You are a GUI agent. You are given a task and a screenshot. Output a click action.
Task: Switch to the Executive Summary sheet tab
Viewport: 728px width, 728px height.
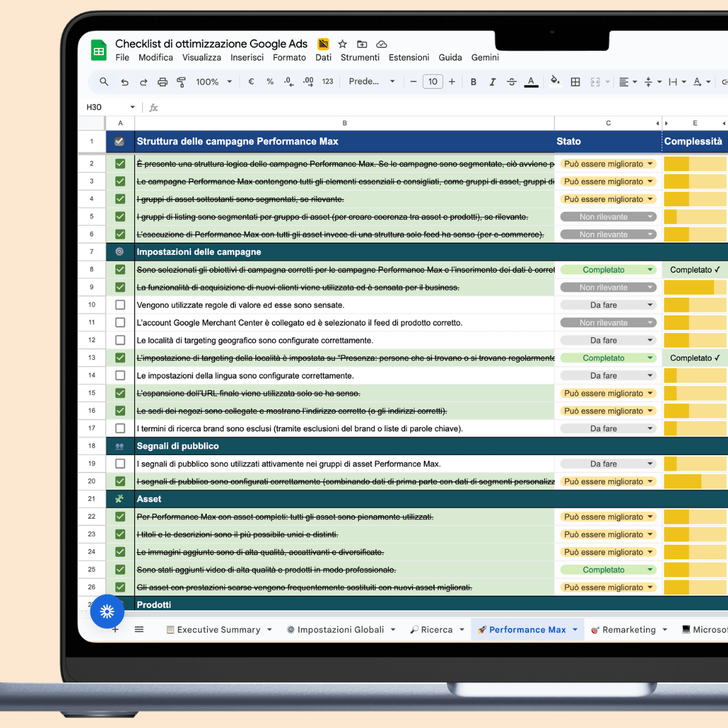click(218, 630)
